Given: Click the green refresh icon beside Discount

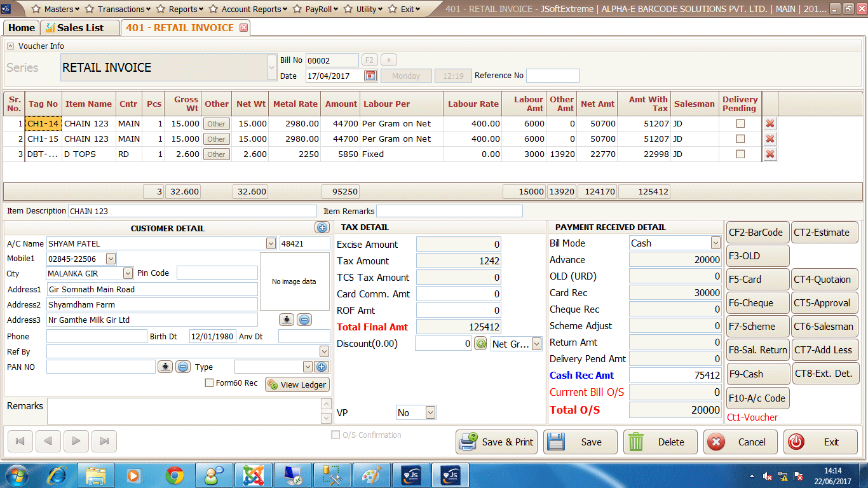Looking at the screenshot, I should (x=480, y=343).
